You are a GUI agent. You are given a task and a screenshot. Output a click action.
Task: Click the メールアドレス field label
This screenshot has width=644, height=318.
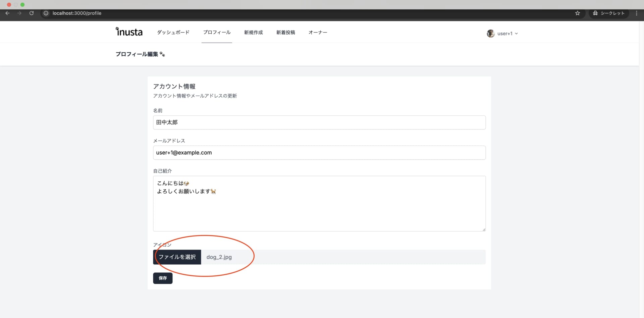tap(169, 141)
